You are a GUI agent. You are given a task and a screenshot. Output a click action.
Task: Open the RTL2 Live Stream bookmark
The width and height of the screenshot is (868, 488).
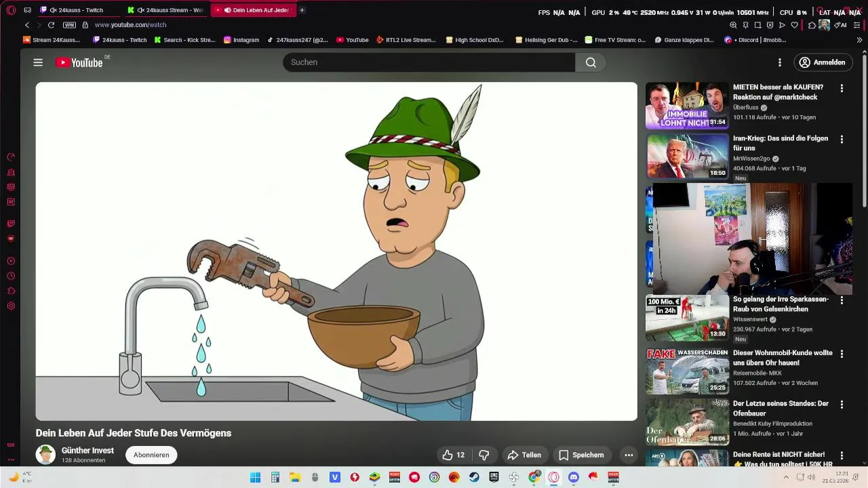point(406,40)
